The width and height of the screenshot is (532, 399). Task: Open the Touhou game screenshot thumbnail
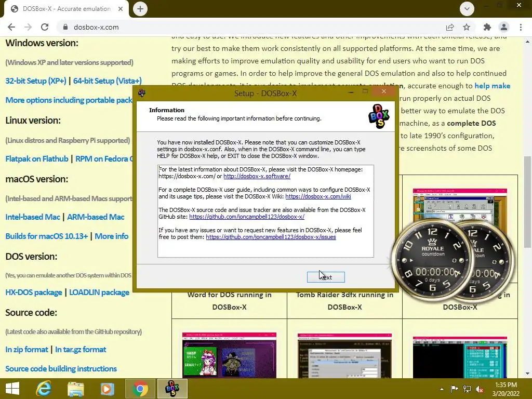coord(229,355)
